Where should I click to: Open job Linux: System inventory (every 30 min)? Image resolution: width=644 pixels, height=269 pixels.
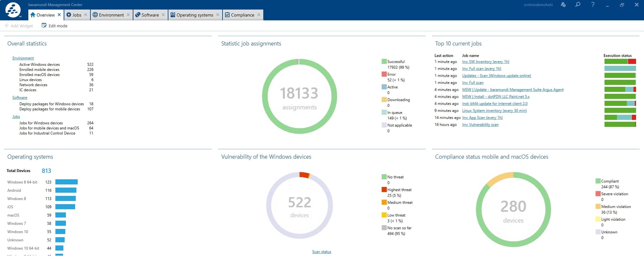click(x=494, y=111)
